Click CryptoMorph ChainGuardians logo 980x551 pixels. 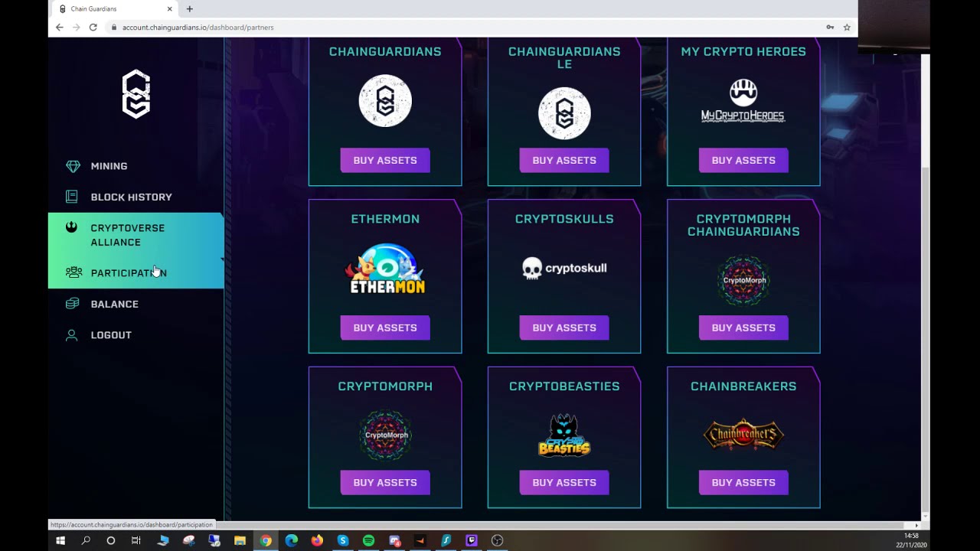click(743, 280)
